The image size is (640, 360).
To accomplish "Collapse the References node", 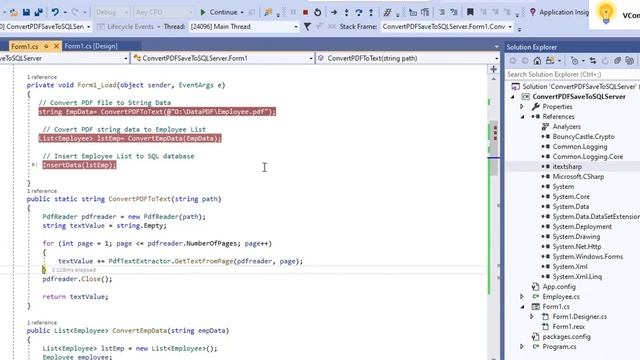I will 522,117.
